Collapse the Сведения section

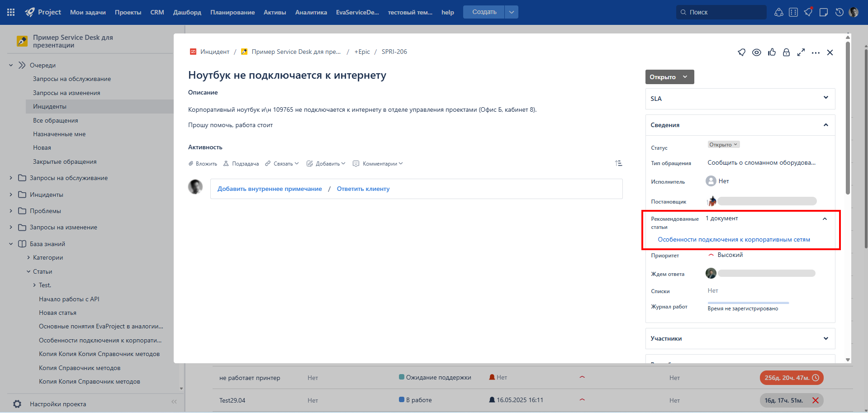click(825, 125)
